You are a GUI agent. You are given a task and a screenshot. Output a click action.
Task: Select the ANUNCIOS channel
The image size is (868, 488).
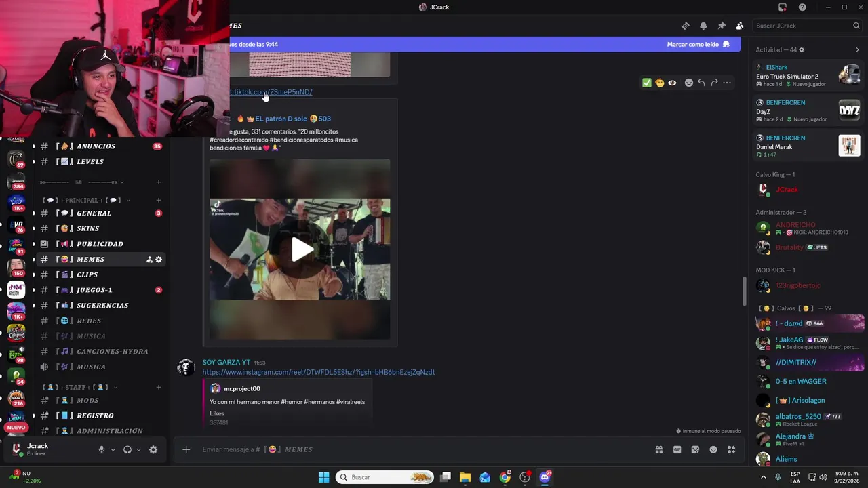[100, 146]
